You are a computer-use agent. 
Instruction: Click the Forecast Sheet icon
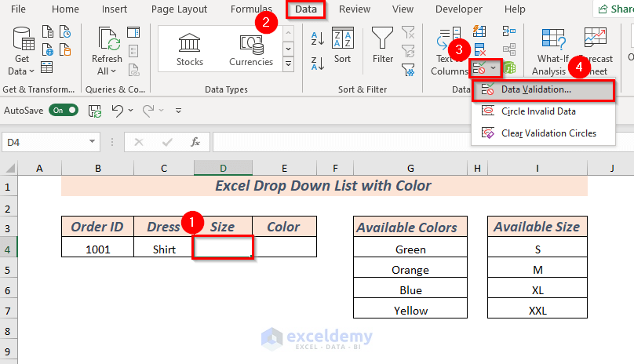pos(596,38)
